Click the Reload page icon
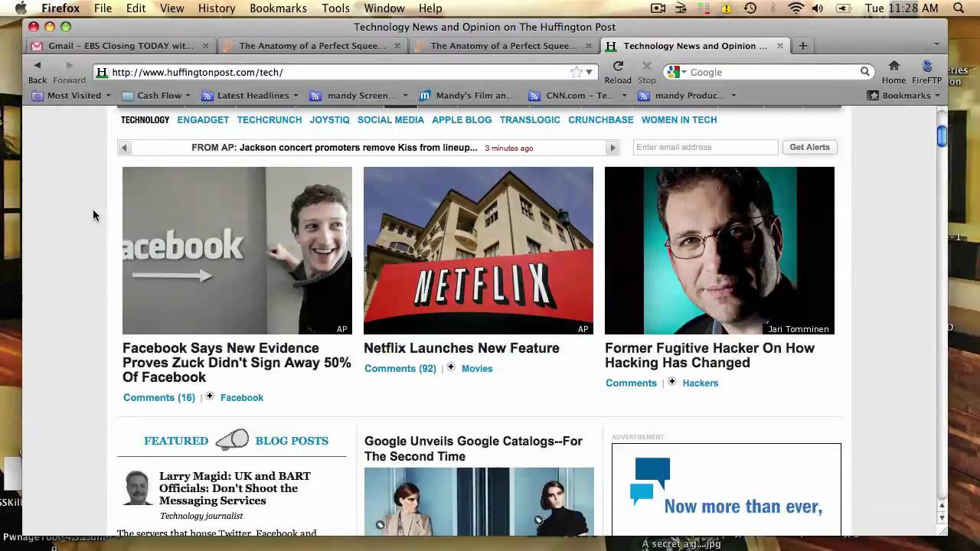Viewport: 980px width, 551px height. tap(618, 66)
